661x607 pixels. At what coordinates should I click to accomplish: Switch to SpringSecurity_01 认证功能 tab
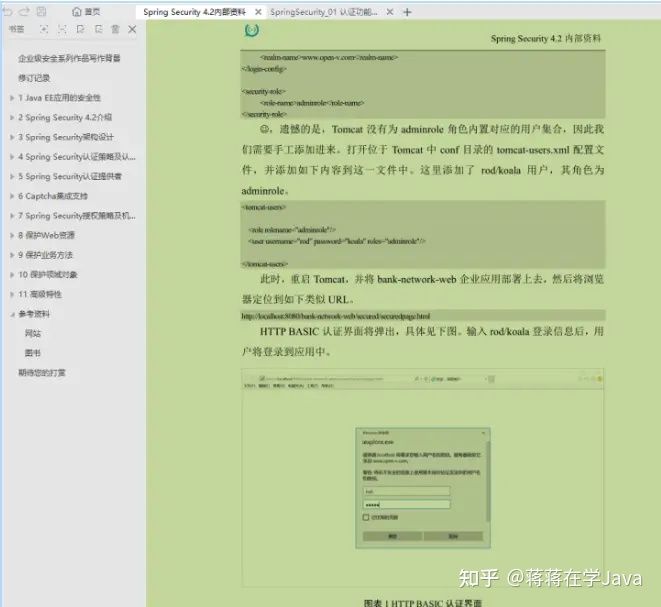click(x=324, y=12)
